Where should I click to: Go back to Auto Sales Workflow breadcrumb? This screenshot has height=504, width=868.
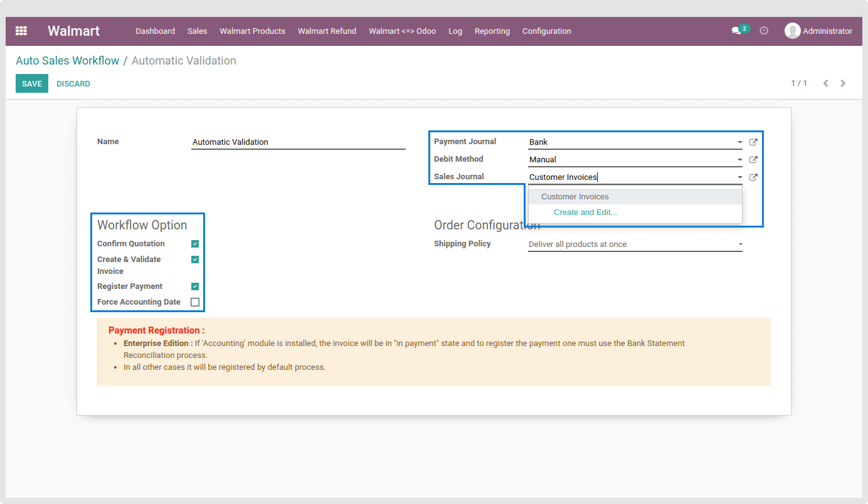(x=67, y=61)
